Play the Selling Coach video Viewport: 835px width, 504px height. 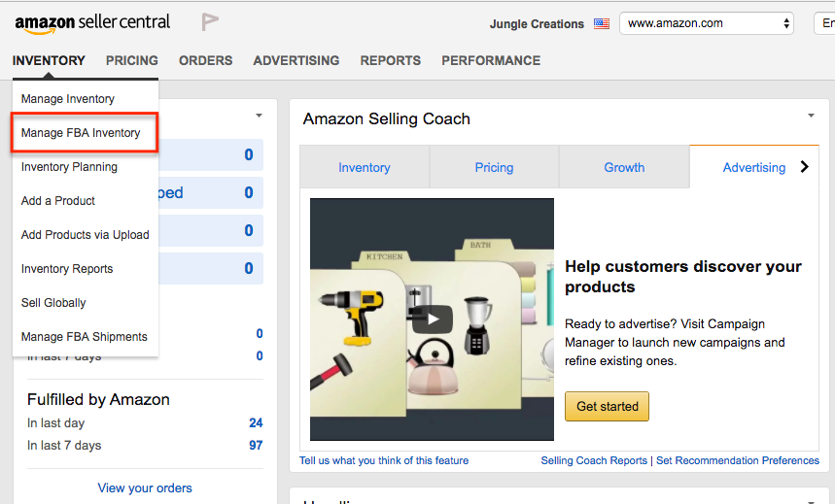(x=432, y=319)
